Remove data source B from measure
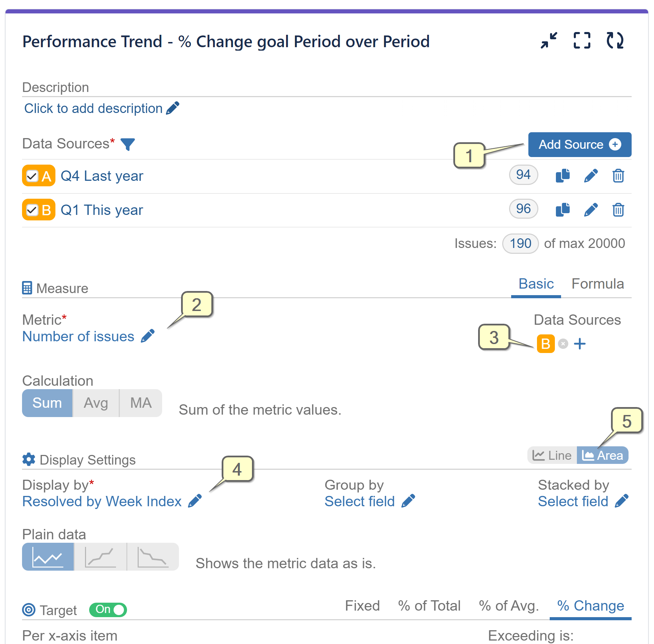The image size is (654, 644). (x=563, y=344)
